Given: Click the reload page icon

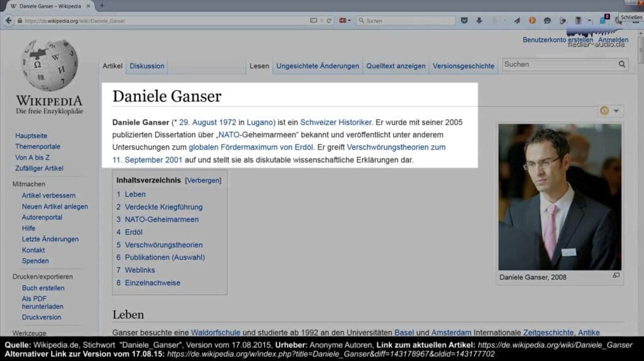Looking at the screenshot, I should tap(329, 21).
